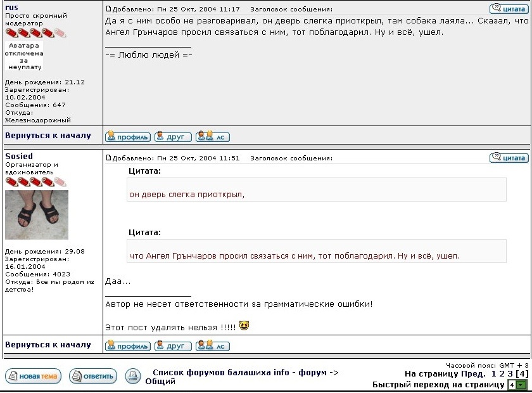The height and width of the screenshot is (393, 532).
Task: Click the post icon before rus's 11:17 date
Action: point(108,9)
